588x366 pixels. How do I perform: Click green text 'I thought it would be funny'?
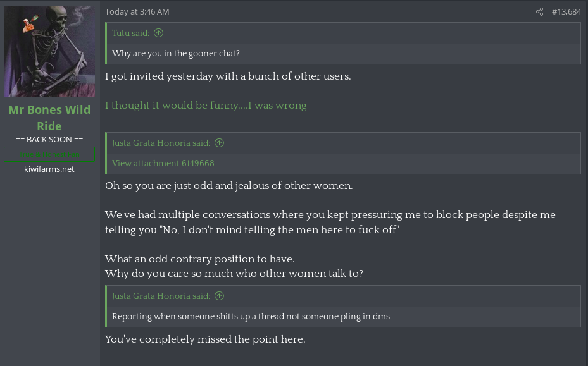coord(206,106)
